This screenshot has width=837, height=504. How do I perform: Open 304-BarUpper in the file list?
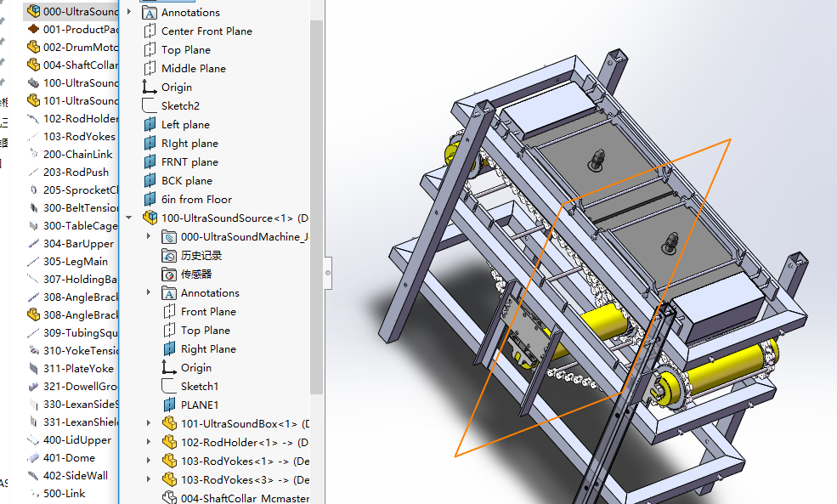[78, 243]
